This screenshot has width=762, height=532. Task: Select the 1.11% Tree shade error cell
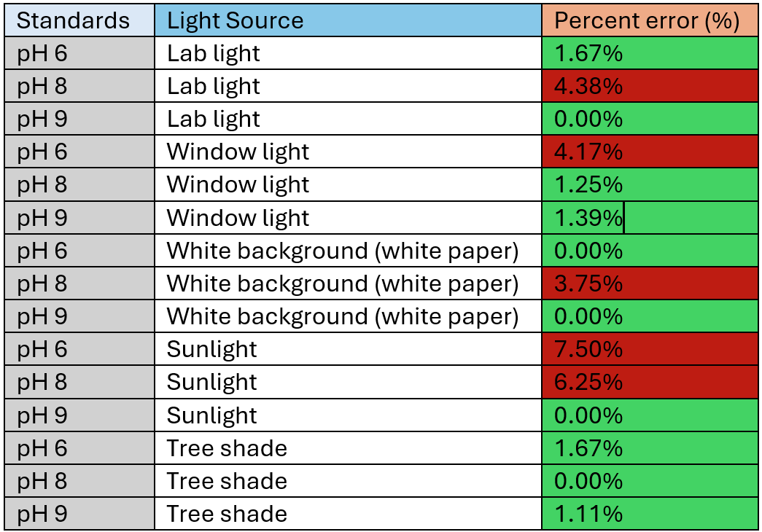(650, 514)
